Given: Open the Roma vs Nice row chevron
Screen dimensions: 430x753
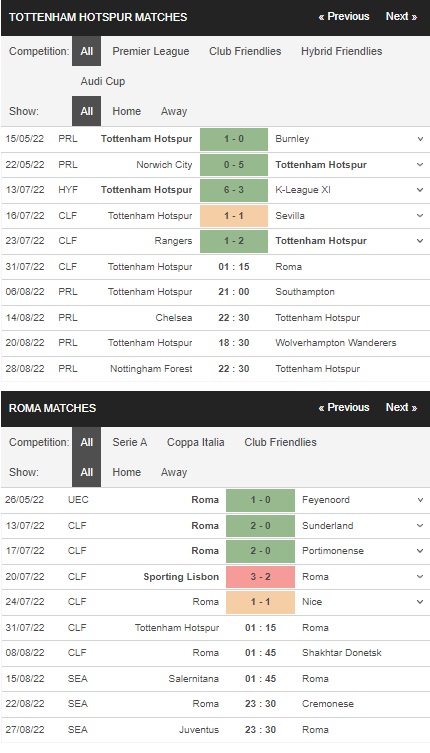Looking at the screenshot, I should tap(420, 602).
